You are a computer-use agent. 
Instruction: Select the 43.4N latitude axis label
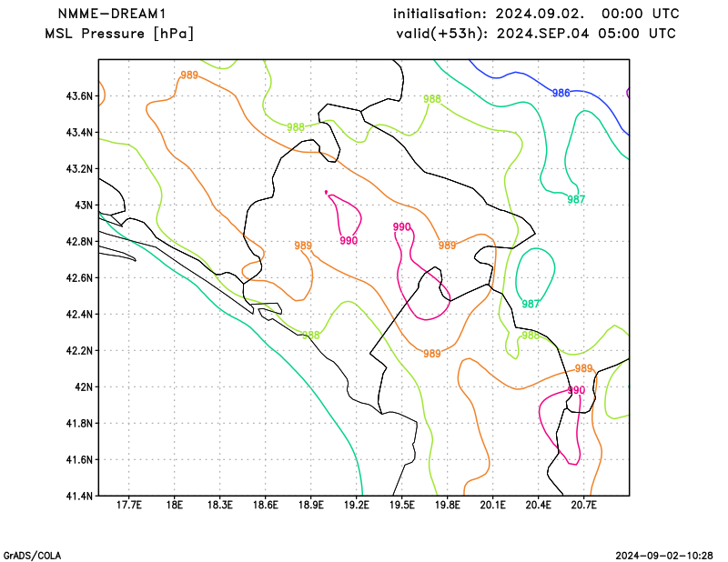(79, 133)
